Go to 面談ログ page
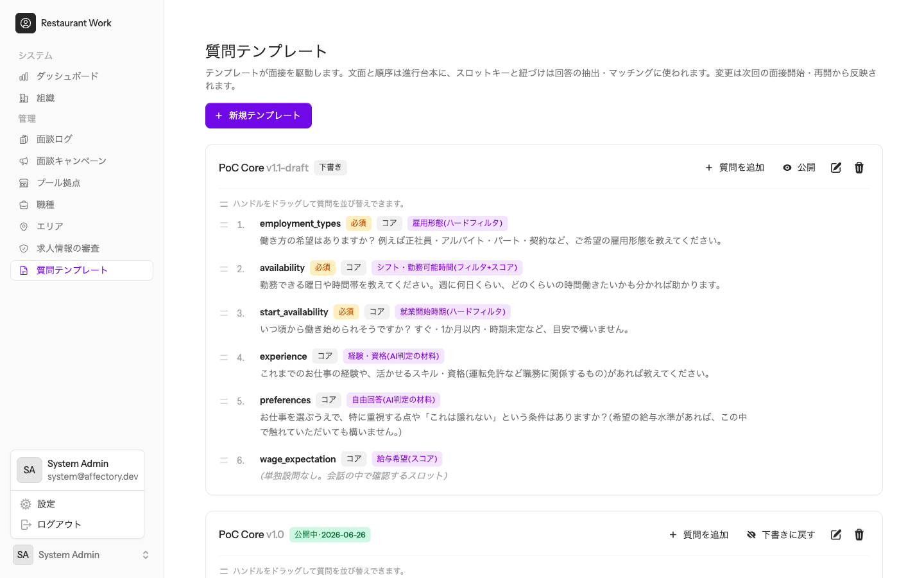This screenshot has height=578, width=924. point(81,139)
